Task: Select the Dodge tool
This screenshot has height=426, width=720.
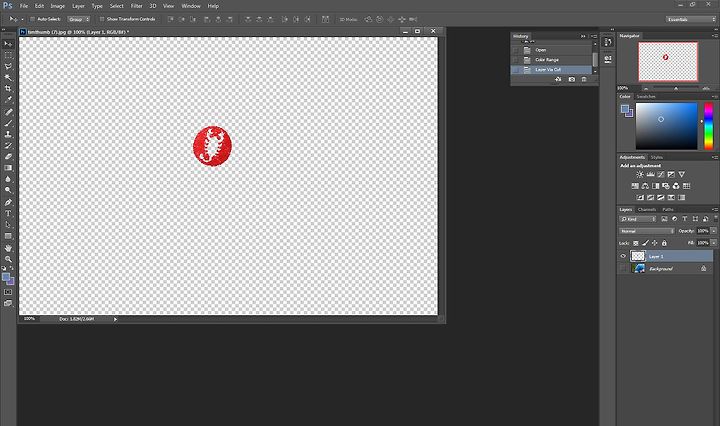Action: tap(8, 190)
